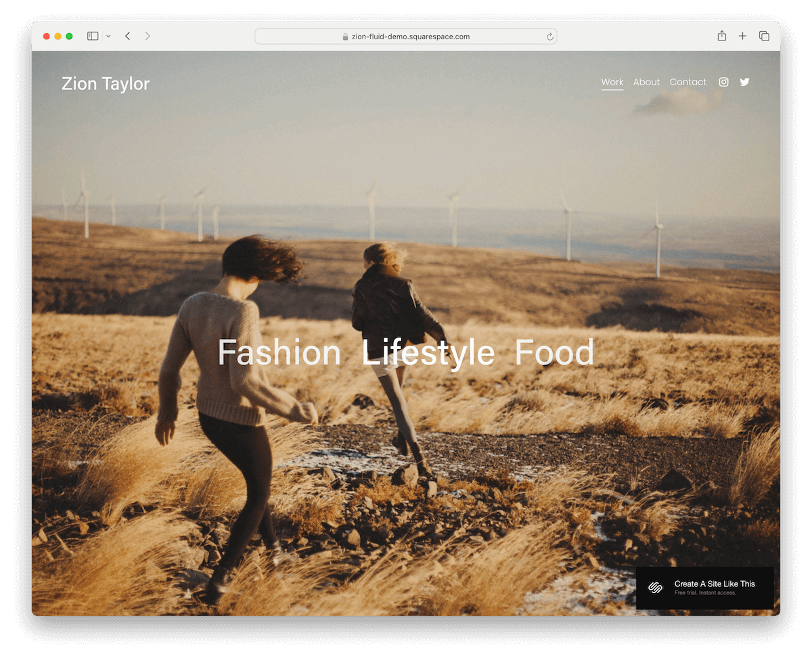Open the site's Instagram profile icon
Image resolution: width=812 pixels, height=658 pixels.
coord(723,82)
